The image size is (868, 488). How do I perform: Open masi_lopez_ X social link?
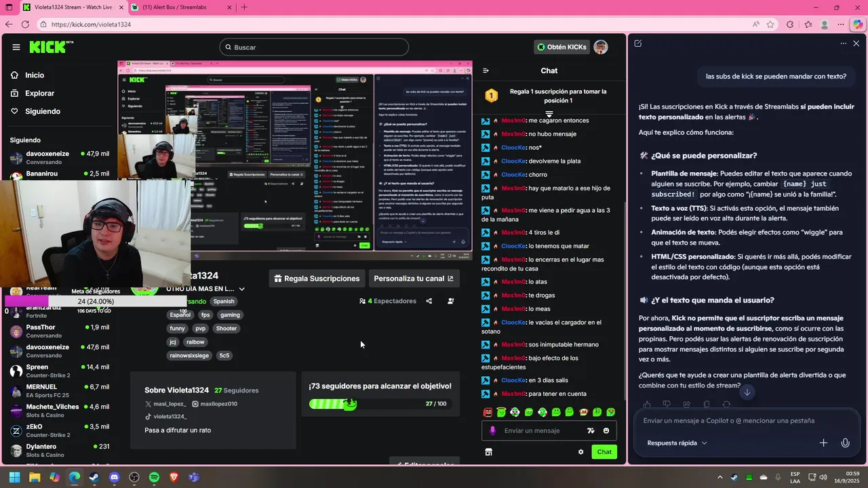tap(165, 404)
